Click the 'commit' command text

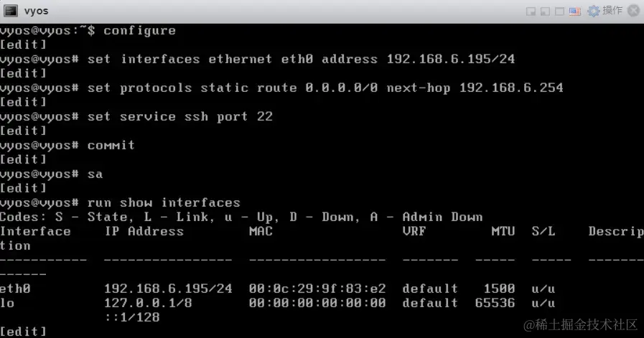(x=111, y=146)
